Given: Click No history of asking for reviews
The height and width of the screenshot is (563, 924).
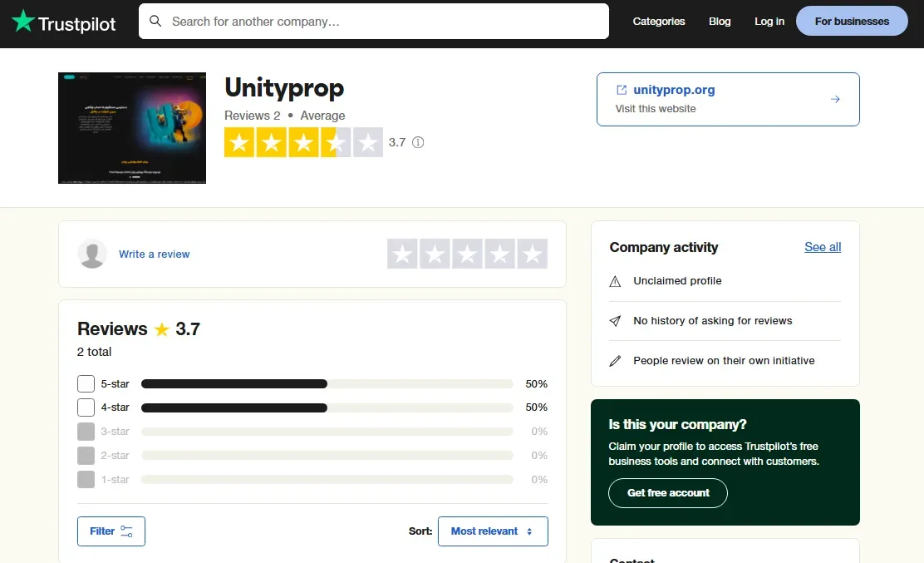Looking at the screenshot, I should (x=713, y=321).
